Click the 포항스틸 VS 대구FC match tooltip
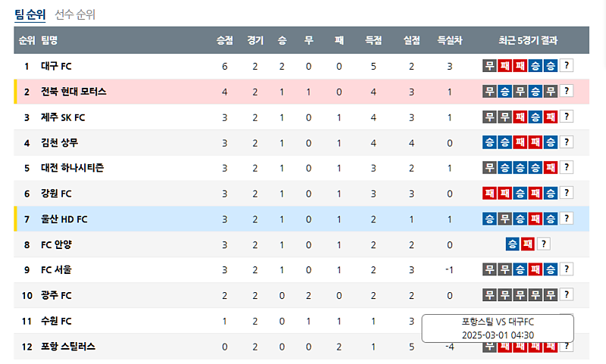 pyautogui.click(x=498, y=328)
